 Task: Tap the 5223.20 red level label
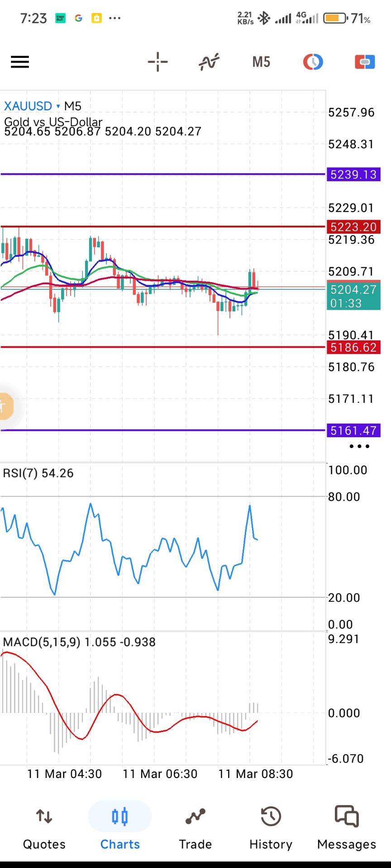(353, 227)
